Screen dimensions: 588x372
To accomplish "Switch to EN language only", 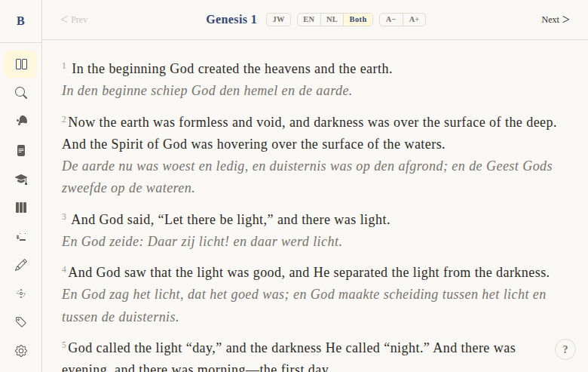I will (309, 20).
